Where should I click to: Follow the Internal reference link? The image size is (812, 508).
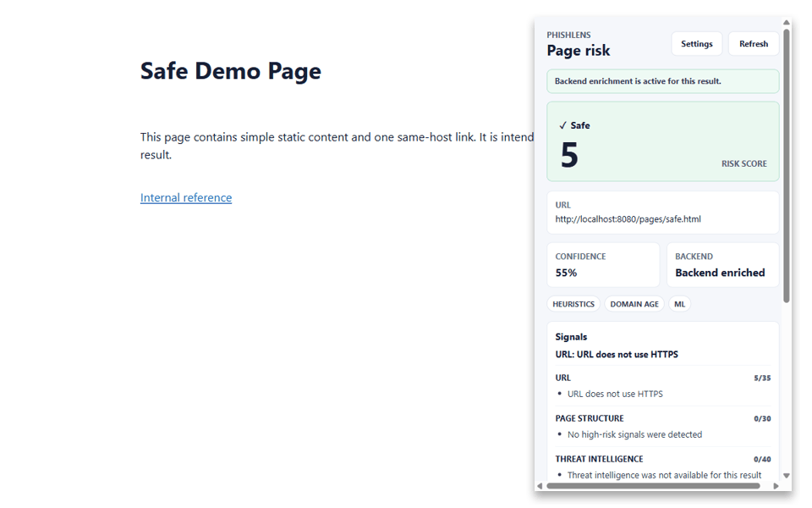click(186, 197)
